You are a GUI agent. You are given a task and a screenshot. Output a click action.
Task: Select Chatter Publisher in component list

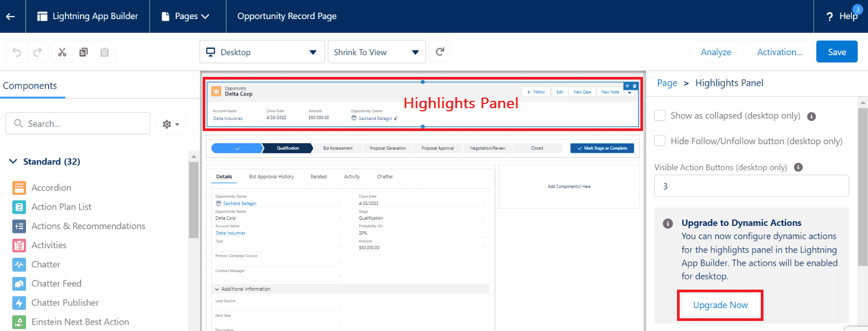tap(65, 303)
